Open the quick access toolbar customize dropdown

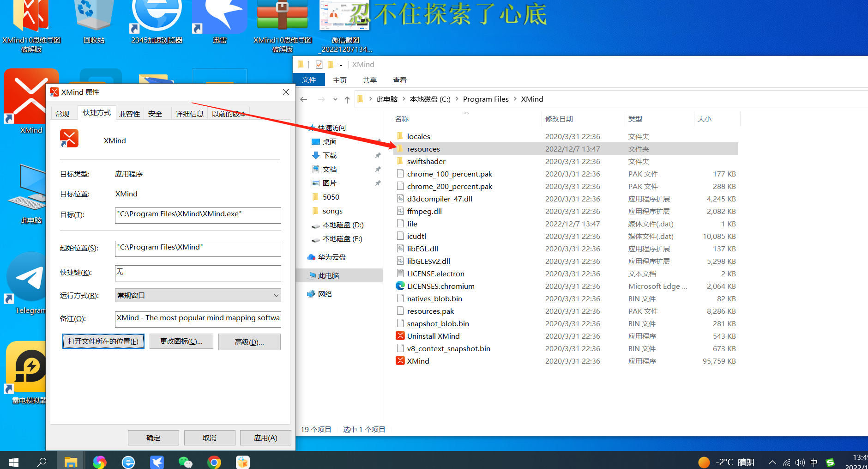click(342, 65)
